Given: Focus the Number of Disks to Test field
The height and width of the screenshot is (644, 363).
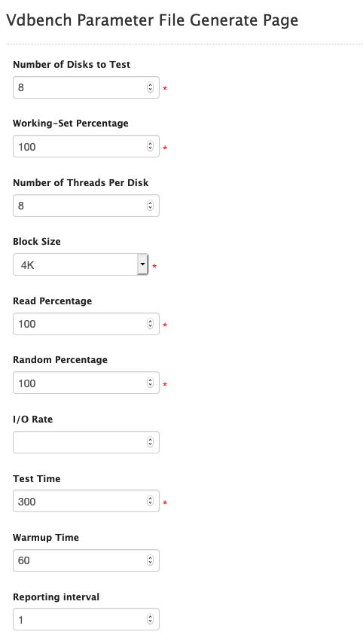Looking at the screenshot, I should pyautogui.click(x=87, y=87).
